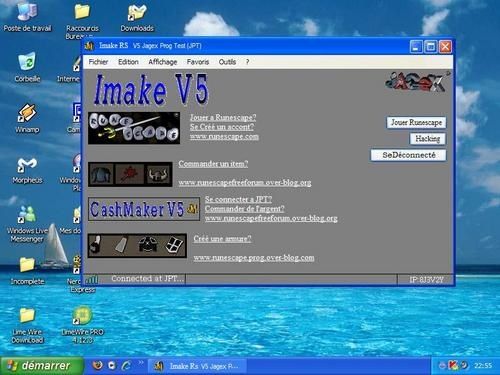This screenshot has height=375, width=500.
Task: Follow the Jouer a Runescape? link
Action: tap(223, 117)
